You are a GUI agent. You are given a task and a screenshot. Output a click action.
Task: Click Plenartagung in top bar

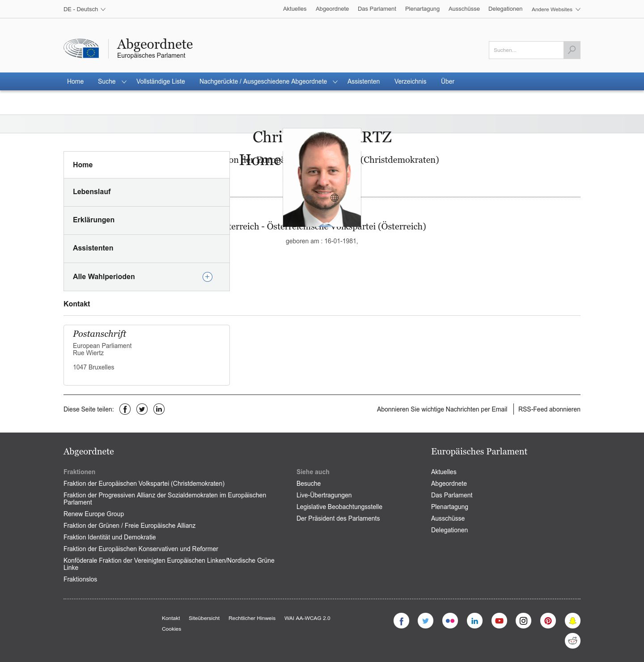pos(422,9)
